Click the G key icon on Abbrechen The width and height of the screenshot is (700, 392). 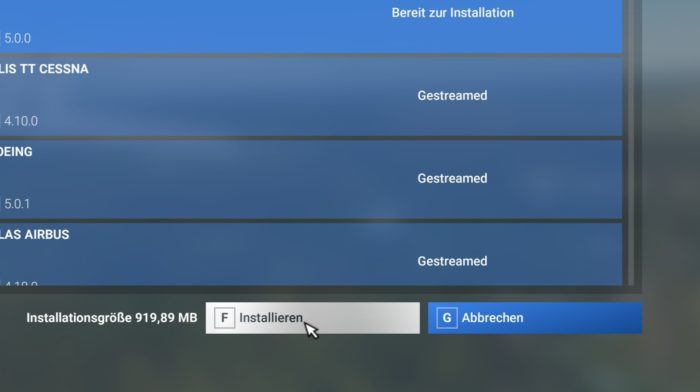tap(446, 318)
